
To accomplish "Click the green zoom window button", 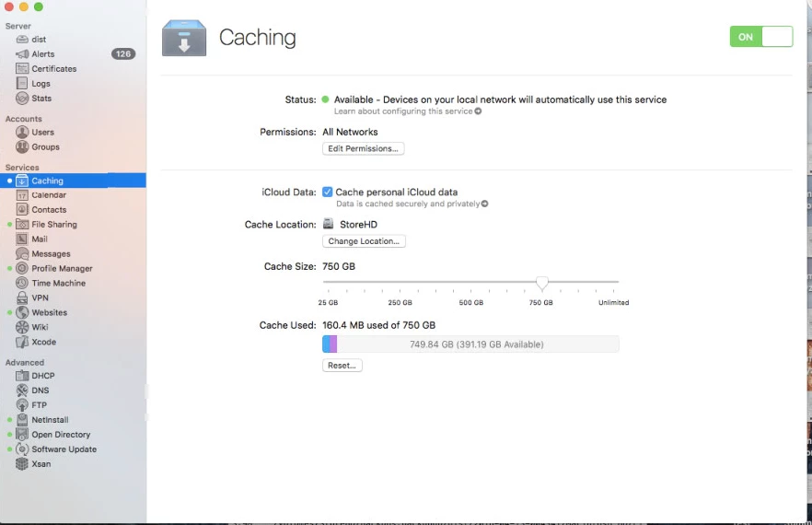I will (39, 6).
